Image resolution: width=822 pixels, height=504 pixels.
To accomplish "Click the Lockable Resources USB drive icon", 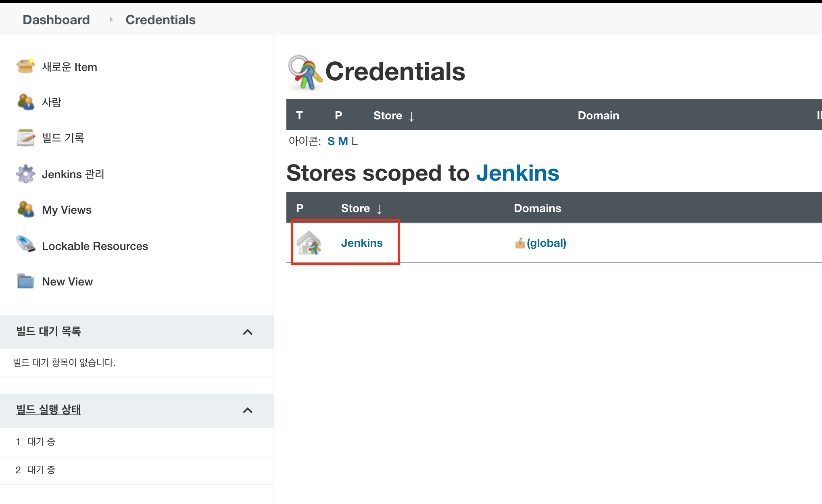I will point(25,245).
